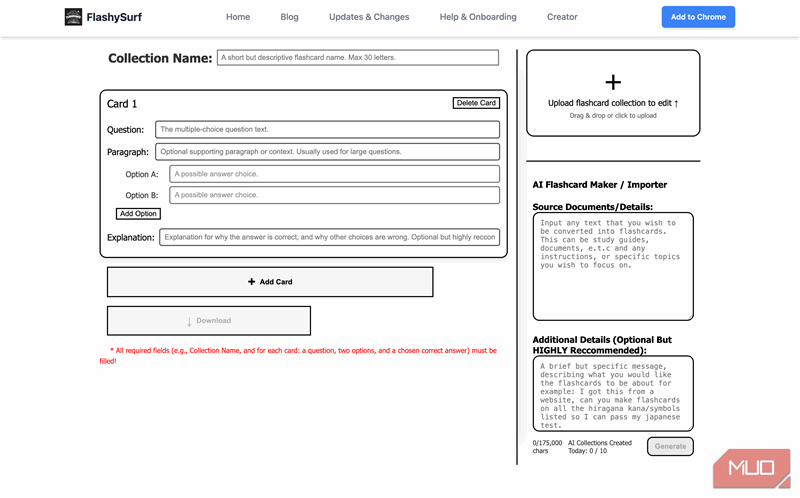Click the Generate button

[670, 446]
